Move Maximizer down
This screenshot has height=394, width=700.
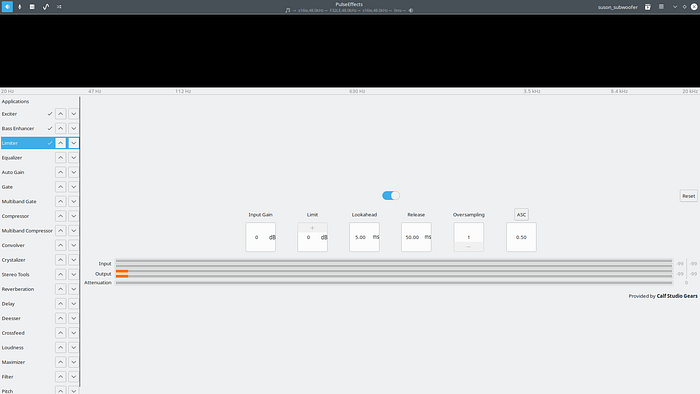[73, 362]
